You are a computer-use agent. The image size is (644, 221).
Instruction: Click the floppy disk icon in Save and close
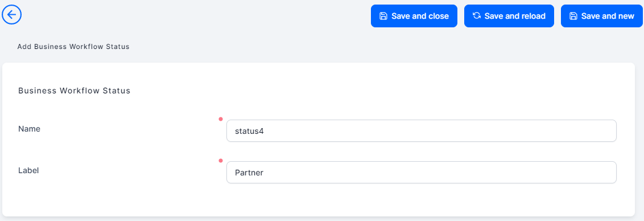click(383, 16)
